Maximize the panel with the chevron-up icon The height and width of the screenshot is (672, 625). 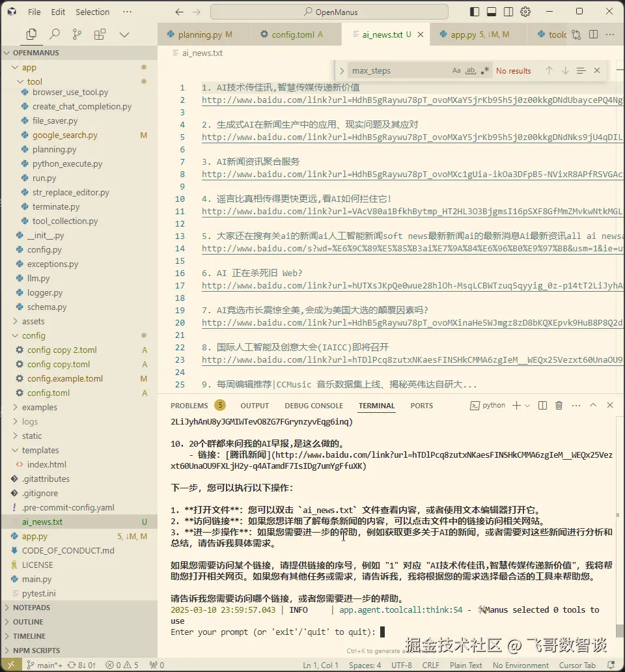pos(593,405)
